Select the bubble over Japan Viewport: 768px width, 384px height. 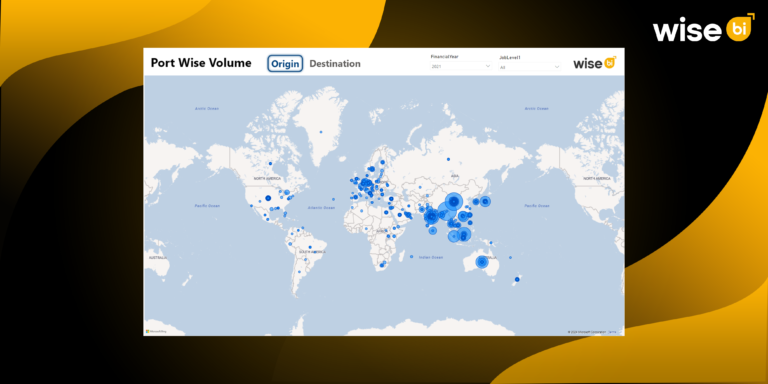(485, 201)
